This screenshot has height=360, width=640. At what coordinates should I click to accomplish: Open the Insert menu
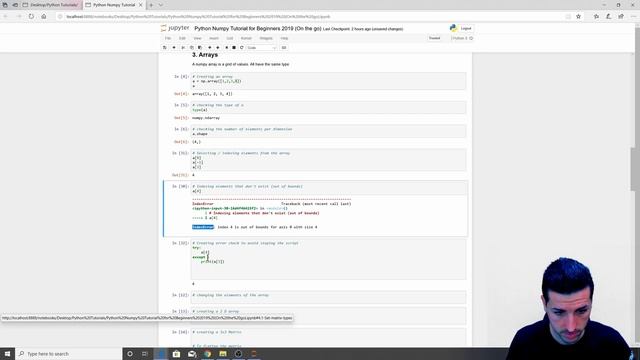tap(214, 38)
